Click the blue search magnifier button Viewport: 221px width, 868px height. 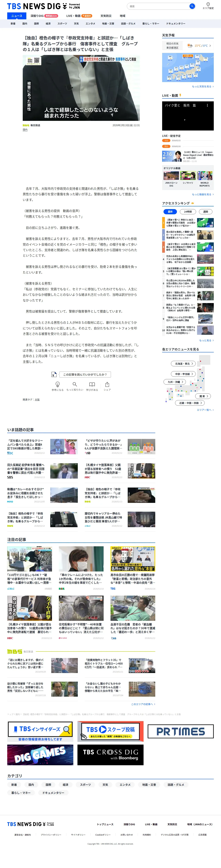point(192,6)
